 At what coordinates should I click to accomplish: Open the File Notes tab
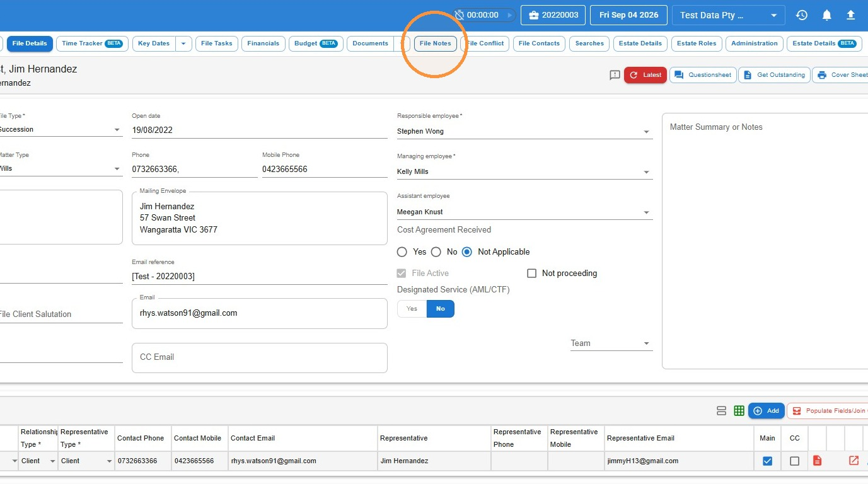(435, 43)
